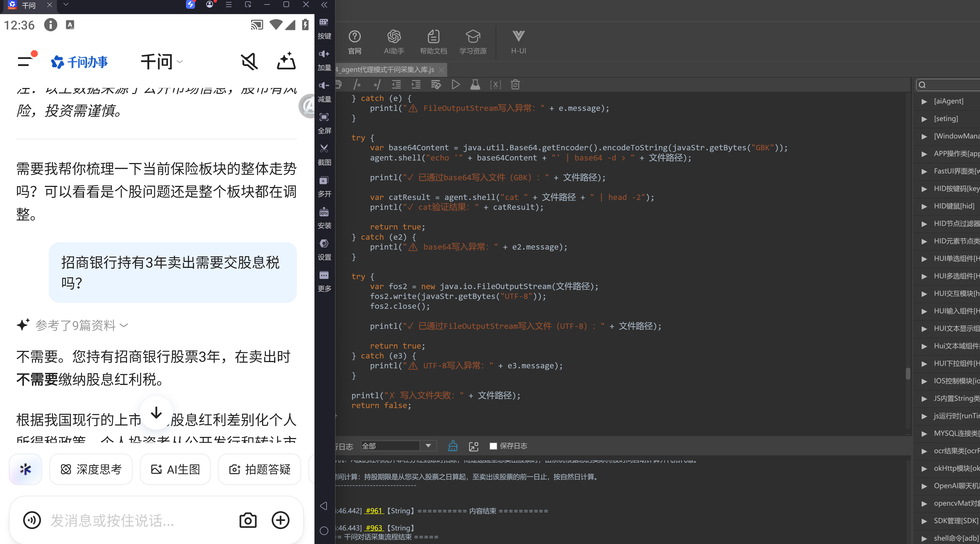Click the Android home circle button
Screen dimensions: 980x544
(x=324, y=531)
